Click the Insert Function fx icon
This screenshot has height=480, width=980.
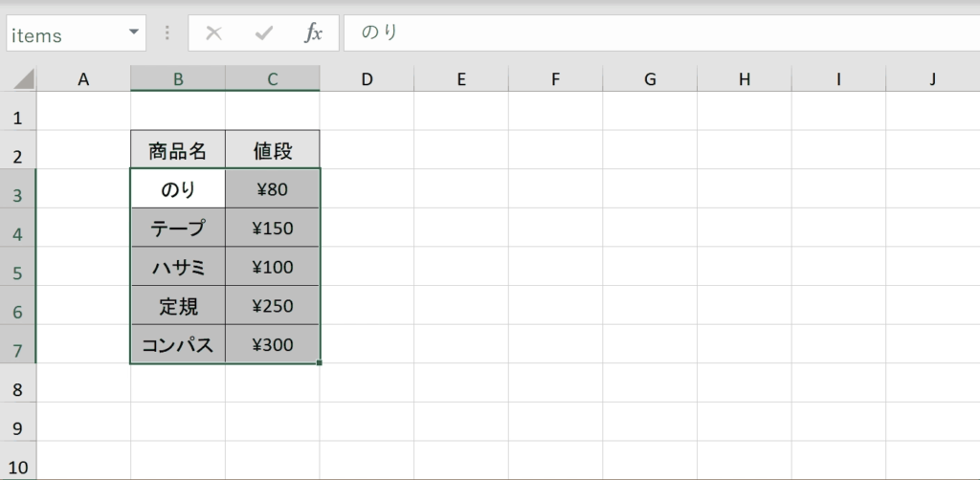click(313, 33)
